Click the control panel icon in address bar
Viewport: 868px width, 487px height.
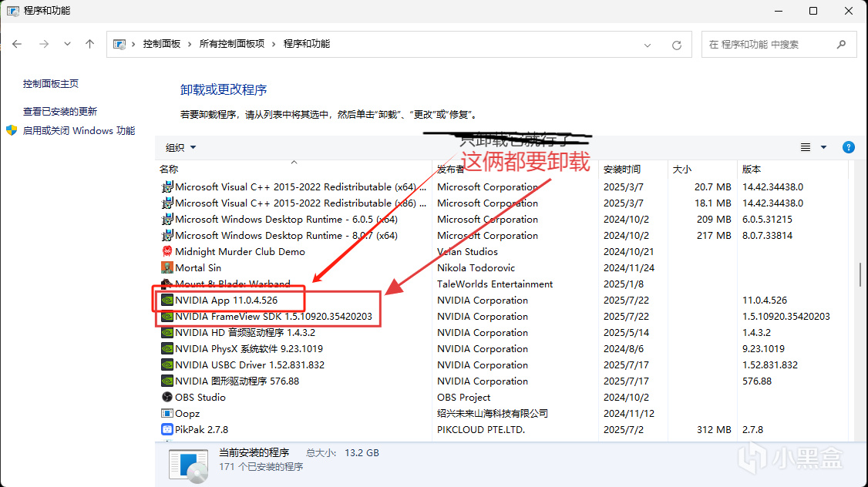pos(119,44)
